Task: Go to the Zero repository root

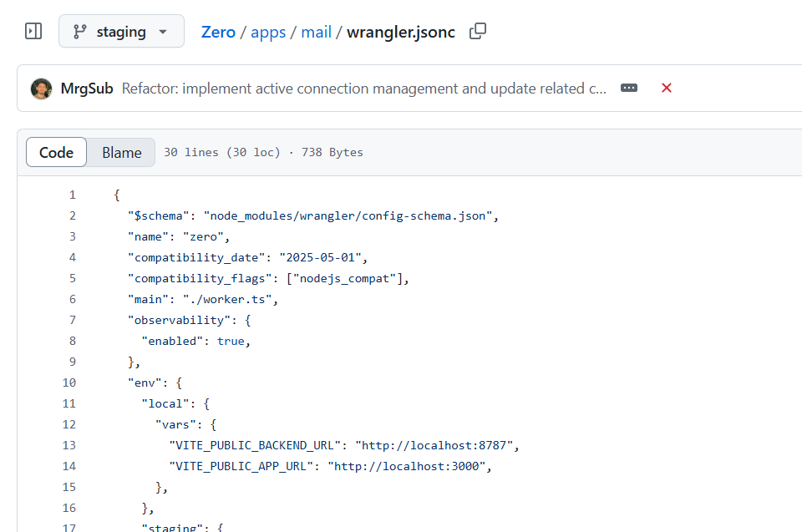Action: (x=218, y=32)
